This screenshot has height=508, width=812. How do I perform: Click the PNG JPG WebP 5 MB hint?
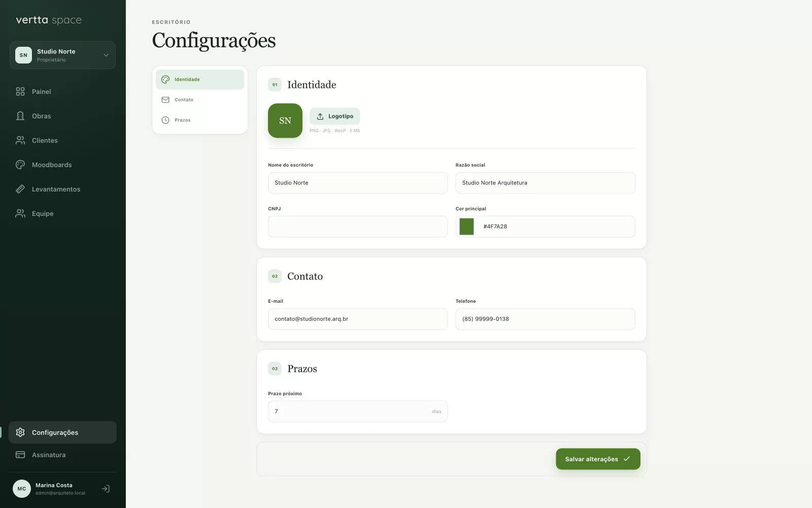(x=334, y=131)
